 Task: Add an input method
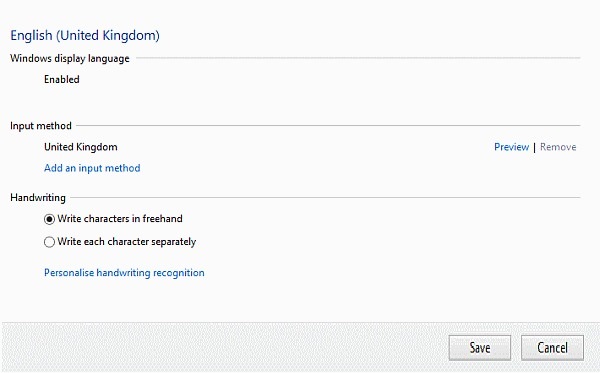[x=92, y=168]
